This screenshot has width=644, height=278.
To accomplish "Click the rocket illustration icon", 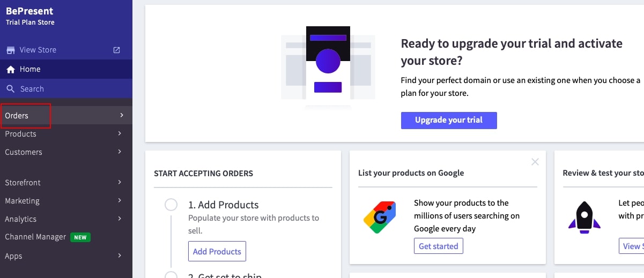I will pos(584,217).
